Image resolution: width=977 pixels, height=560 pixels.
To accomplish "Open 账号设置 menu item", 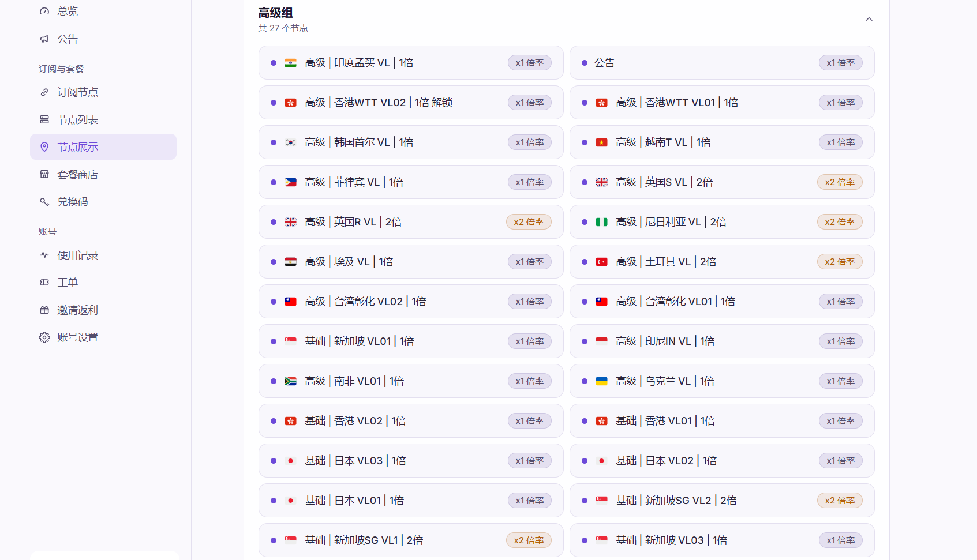I will [103, 337].
